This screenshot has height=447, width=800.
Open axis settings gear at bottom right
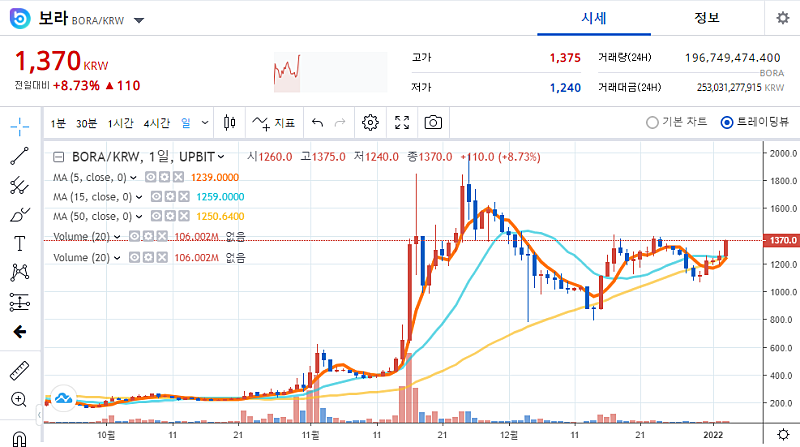click(x=783, y=434)
